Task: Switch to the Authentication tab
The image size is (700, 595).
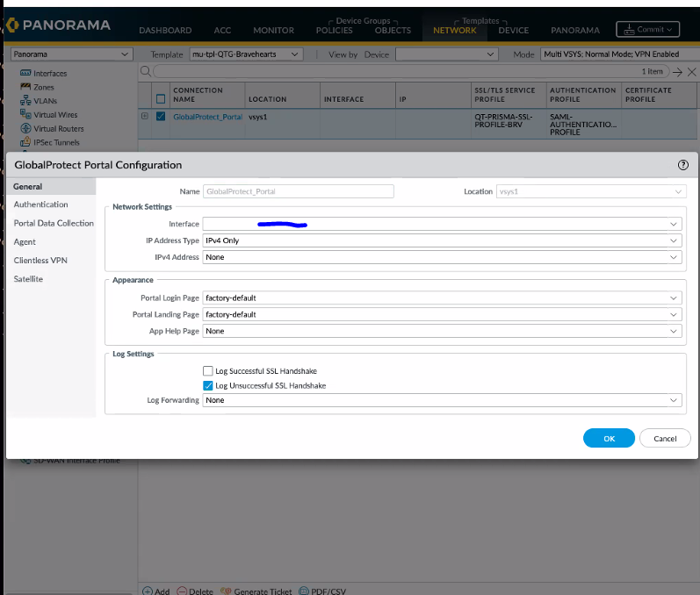Action: [40, 204]
